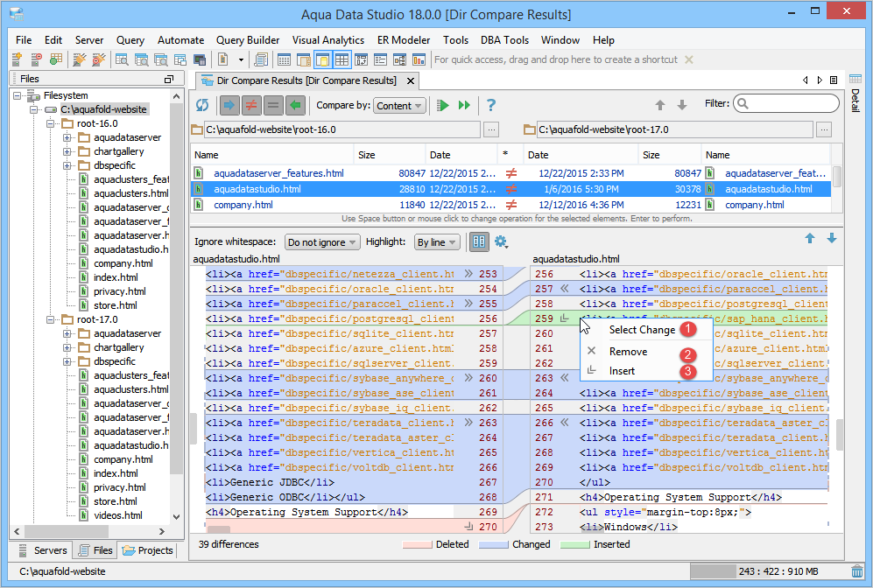Click the Register Server toolbar icon

click(18, 59)
